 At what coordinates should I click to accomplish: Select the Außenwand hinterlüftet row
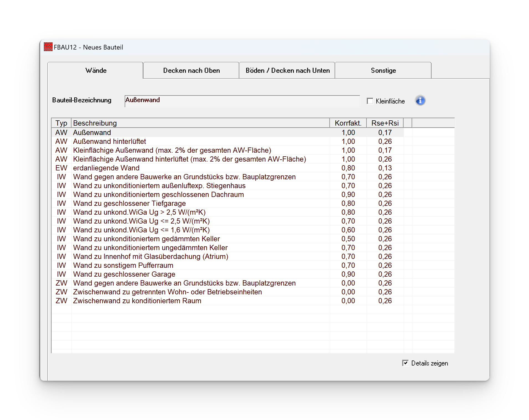(x=109, y=141)
